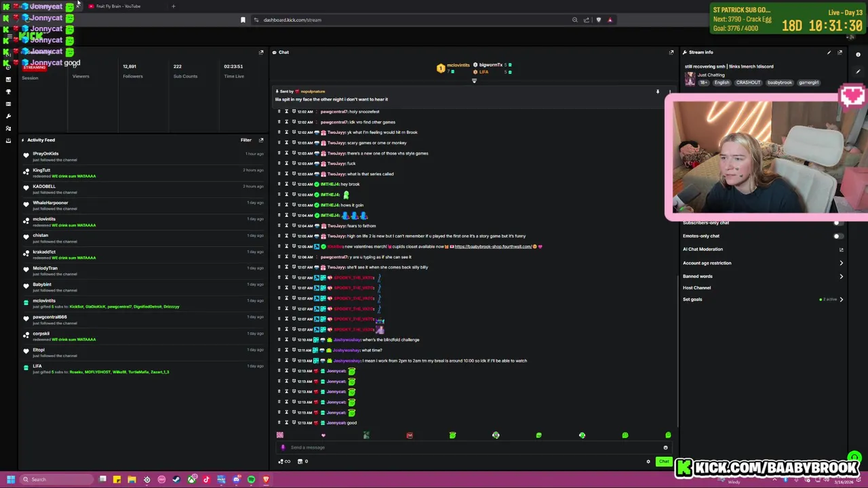Click the 12,891 Followers stat
Screen dimensions: 868x488
[132, 71]
